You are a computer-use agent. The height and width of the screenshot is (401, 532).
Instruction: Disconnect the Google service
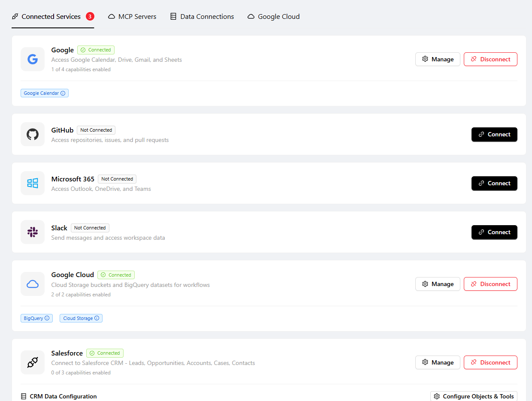click(x=490, y=59)
